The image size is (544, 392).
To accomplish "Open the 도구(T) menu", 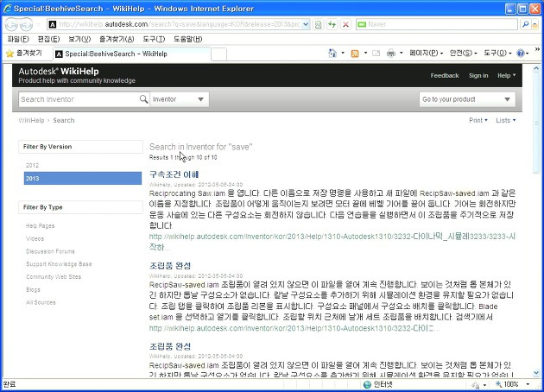I will point(154,39).
